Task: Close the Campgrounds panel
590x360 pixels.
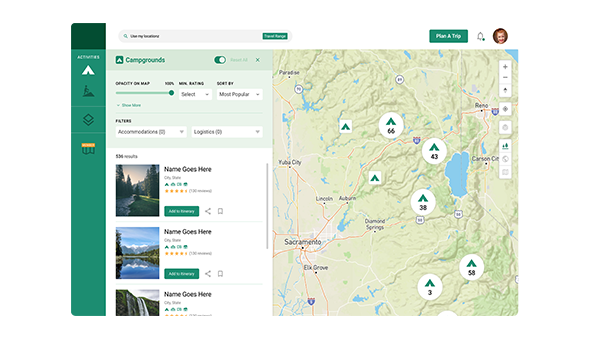Action: click(258, 60)
